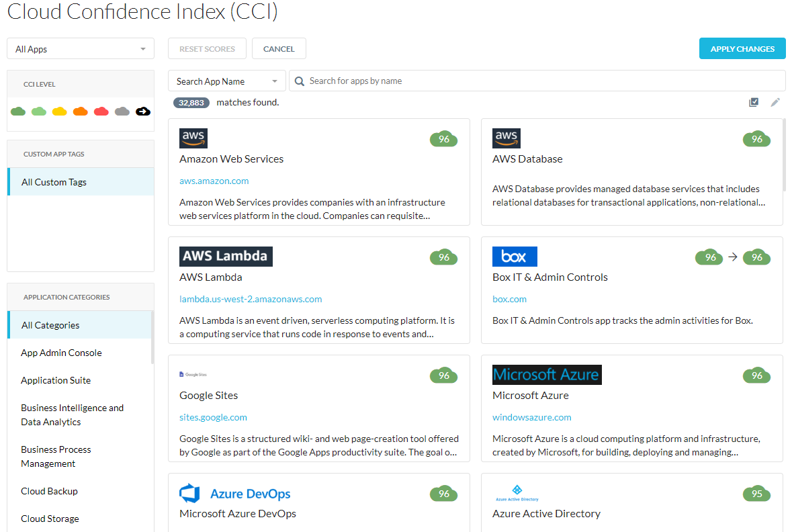792x532 pixels.
Task: Click the Amazon Web Services title
Action: 231,159
